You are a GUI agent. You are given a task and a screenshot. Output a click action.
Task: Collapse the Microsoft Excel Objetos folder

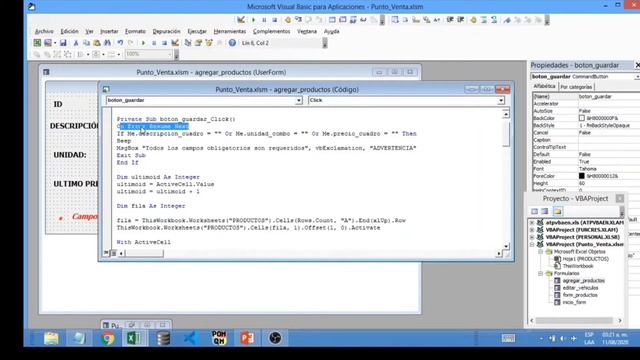point(540,252)
